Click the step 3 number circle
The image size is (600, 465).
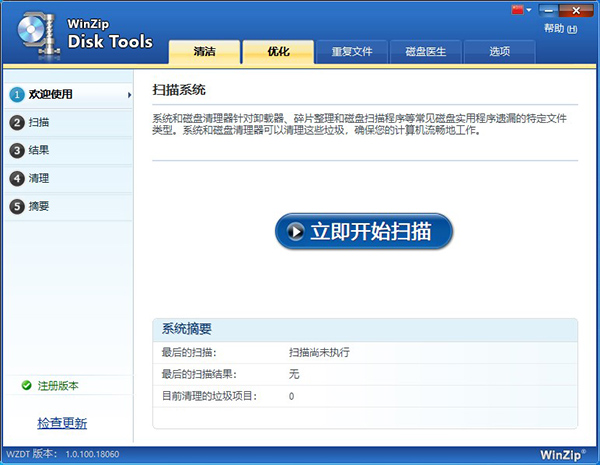click(17, 151)
